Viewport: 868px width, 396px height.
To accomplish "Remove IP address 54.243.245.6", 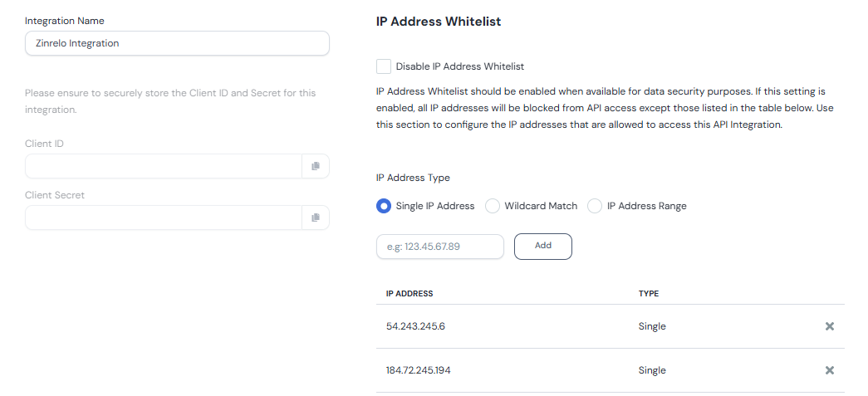I will tap(829, 326).
